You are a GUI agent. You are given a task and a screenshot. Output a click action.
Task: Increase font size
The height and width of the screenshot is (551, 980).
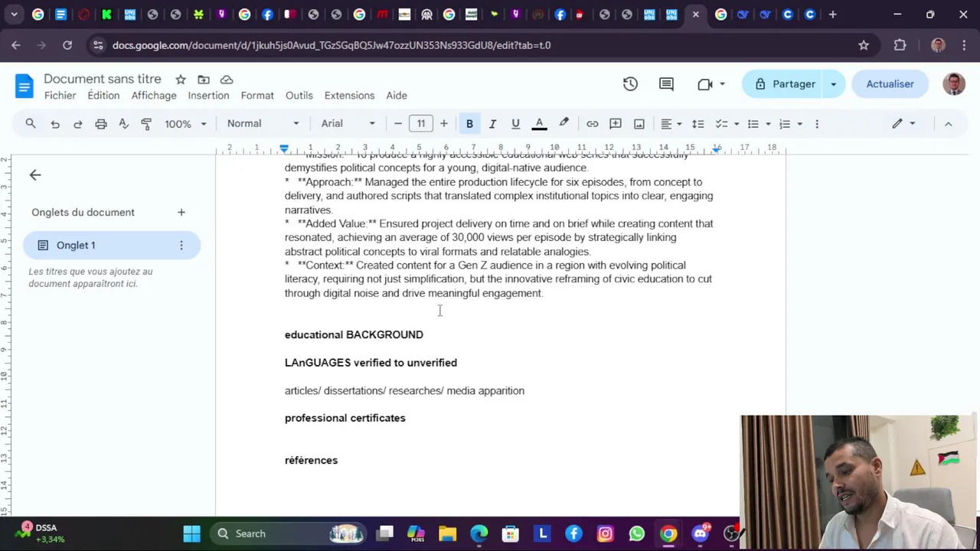[x=443, y=124]
